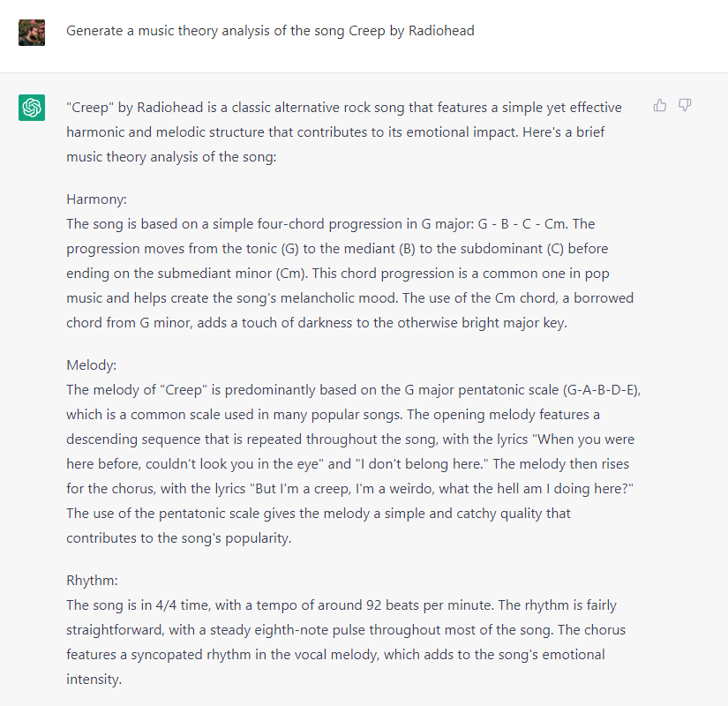Click the '(G-A-B-D-E)' pentatonic scale notes
728x706 pixels.
[x=601, y=390]
